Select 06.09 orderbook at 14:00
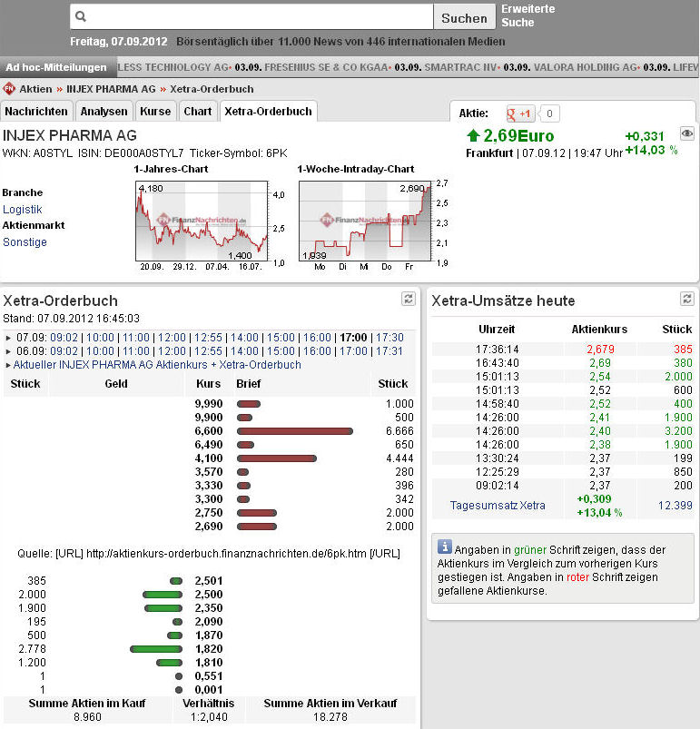The image size is (700, 729). tap(244, 351)
